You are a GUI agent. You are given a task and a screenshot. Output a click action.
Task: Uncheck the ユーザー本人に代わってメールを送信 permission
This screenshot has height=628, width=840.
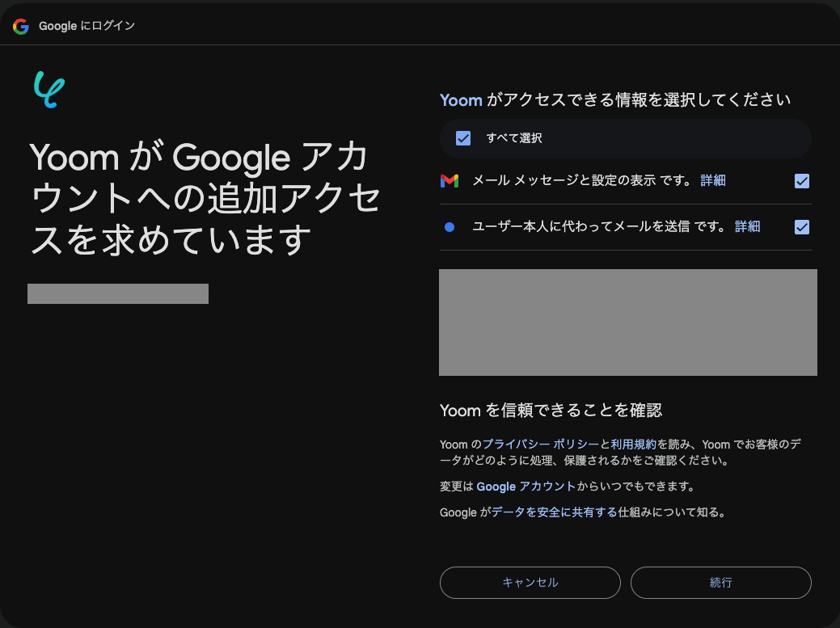tap(802, 227)
